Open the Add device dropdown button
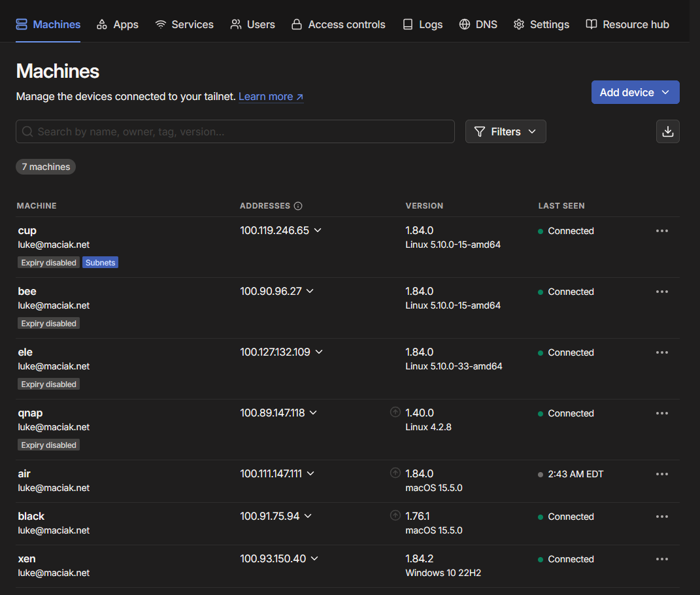Screen dimensions: 700x595 [635, 92]
